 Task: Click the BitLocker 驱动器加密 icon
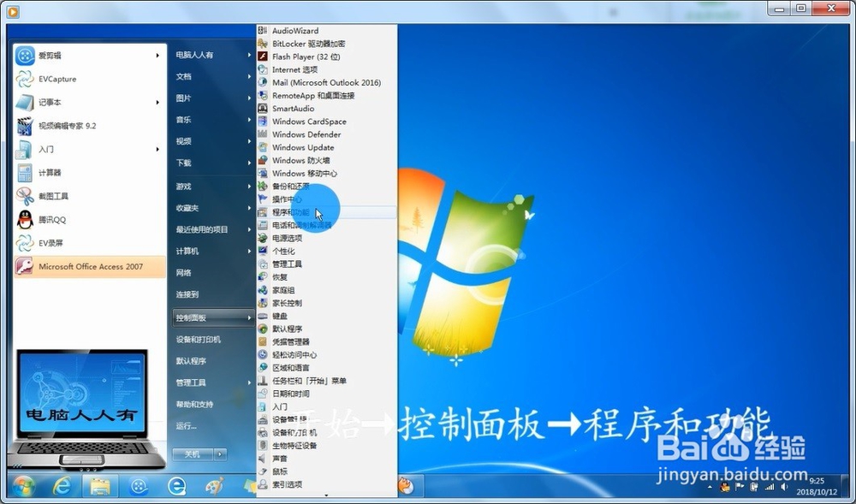tap(263, 44)
